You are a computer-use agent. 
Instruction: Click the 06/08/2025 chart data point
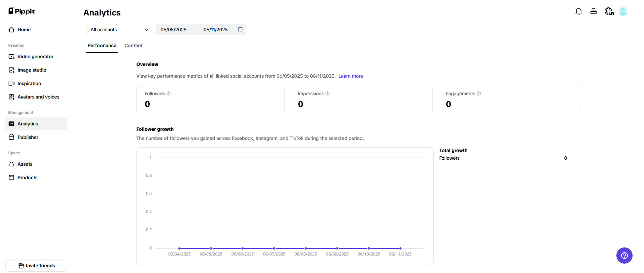[306, 248]
